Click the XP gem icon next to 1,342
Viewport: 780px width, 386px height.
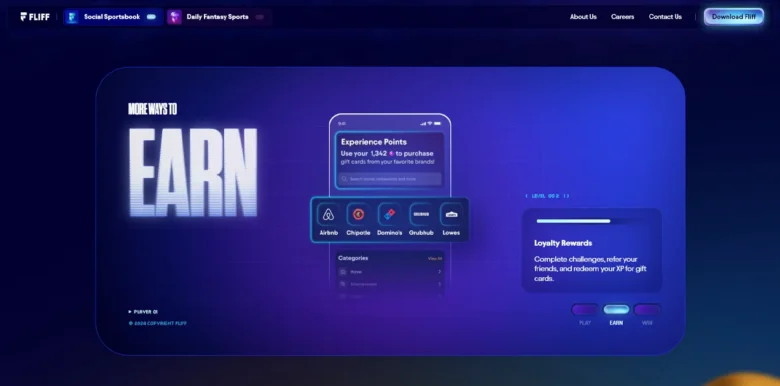point(391,154)
